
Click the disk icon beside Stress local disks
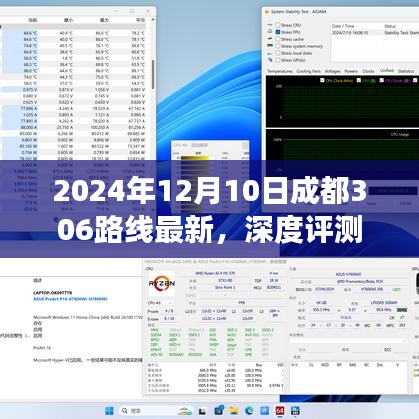tap(270, 53)
